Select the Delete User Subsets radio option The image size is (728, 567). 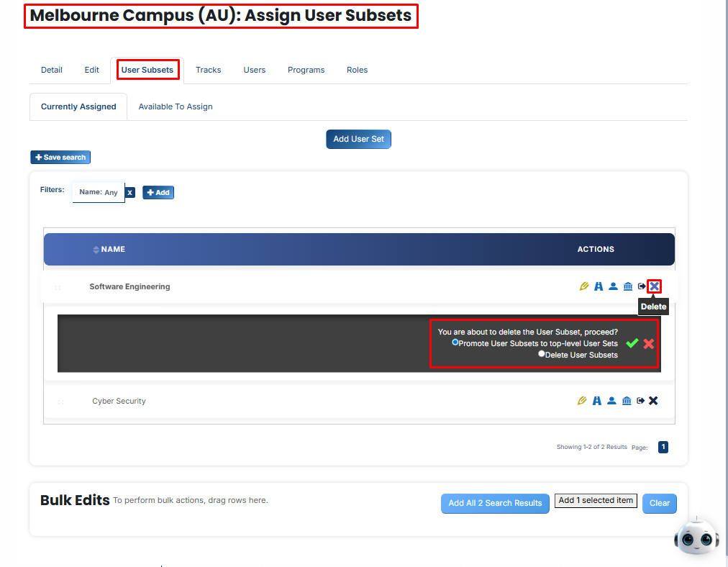pyautogui.click(x=542, y=354)
